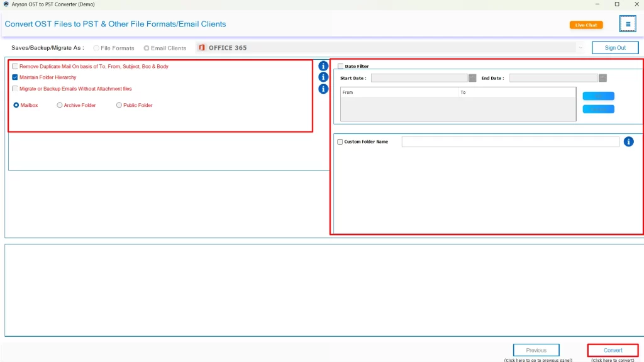Click the upper blue date range button

pyautogui.click(x=599, y=96)
